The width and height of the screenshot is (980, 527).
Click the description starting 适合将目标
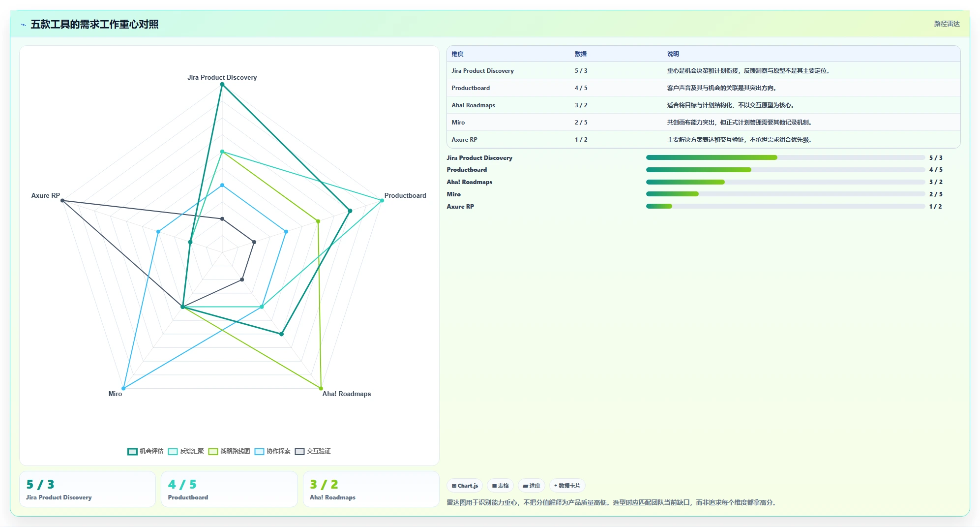tap(731, 105)
